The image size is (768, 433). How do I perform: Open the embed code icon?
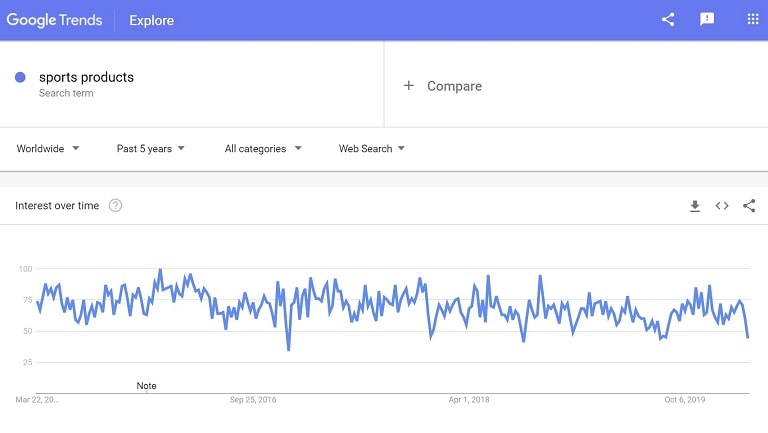[722, 206]
